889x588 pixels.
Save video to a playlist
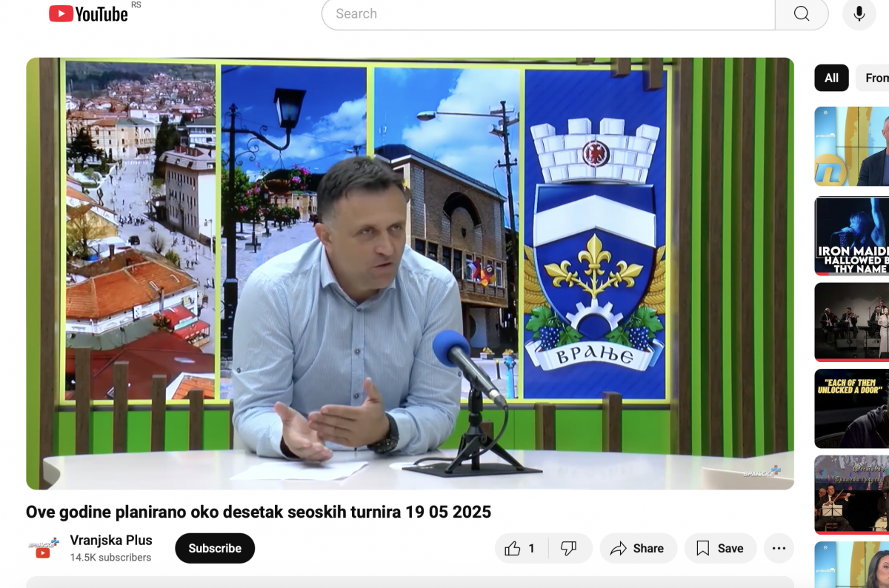click(x=720, y=548)
